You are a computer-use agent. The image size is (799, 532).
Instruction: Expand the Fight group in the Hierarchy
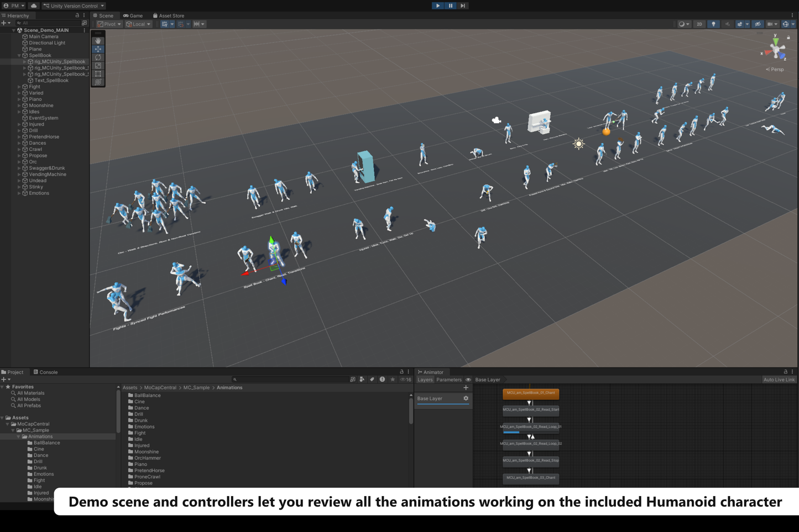19,86
